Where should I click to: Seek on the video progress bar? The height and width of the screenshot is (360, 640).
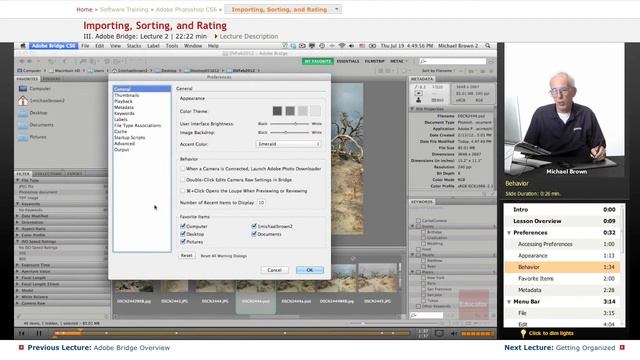click(x=232, y=333)
